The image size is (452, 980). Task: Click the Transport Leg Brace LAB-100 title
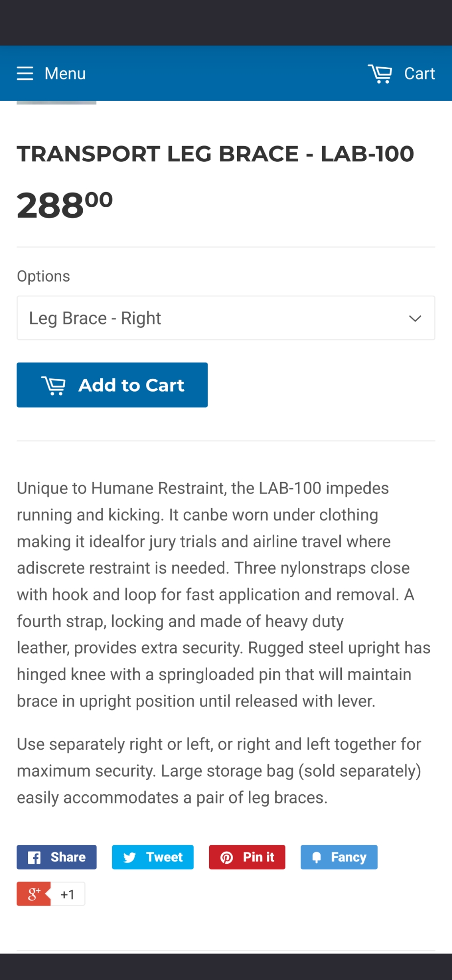coord(215,154)
